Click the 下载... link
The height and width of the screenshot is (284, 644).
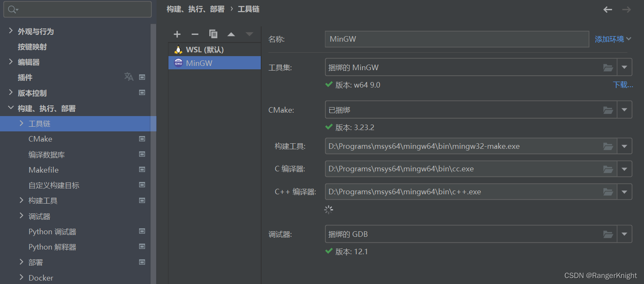tap(623, 85)
